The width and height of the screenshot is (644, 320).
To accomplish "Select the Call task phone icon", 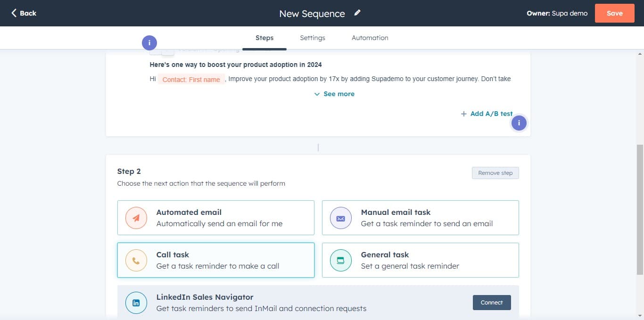I will 136,260.
